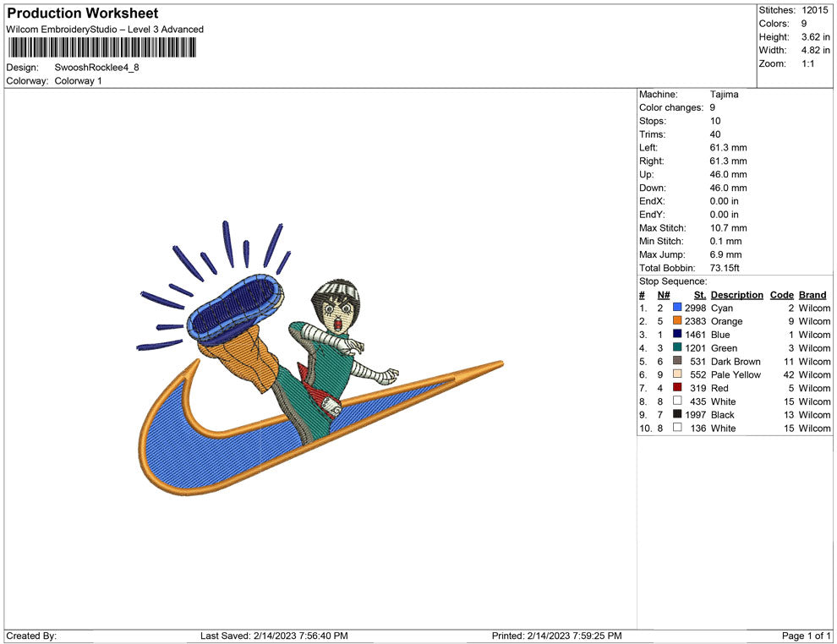The image size is (837, 644).
Task: Click the Stops value 10
Action: [x=715, y=121]
